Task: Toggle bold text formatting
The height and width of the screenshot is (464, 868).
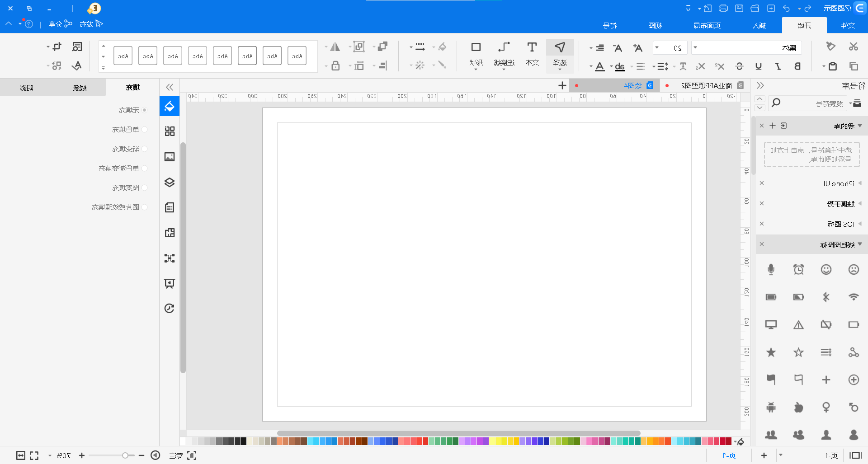Action: [797, 66]
